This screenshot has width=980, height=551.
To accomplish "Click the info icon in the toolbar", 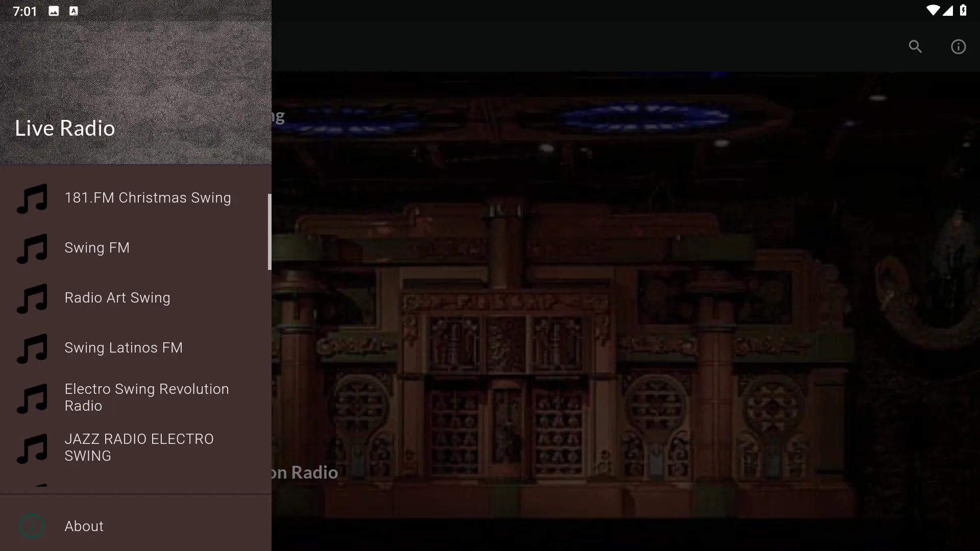I will tap(958, 46).
